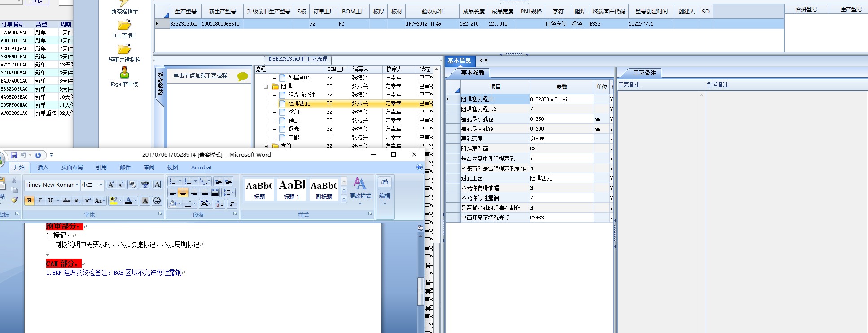The height and width of the screenshot is (333, 868).
Task: Open the Change Case (Aa) dropdown
Action: pos(99,201)
